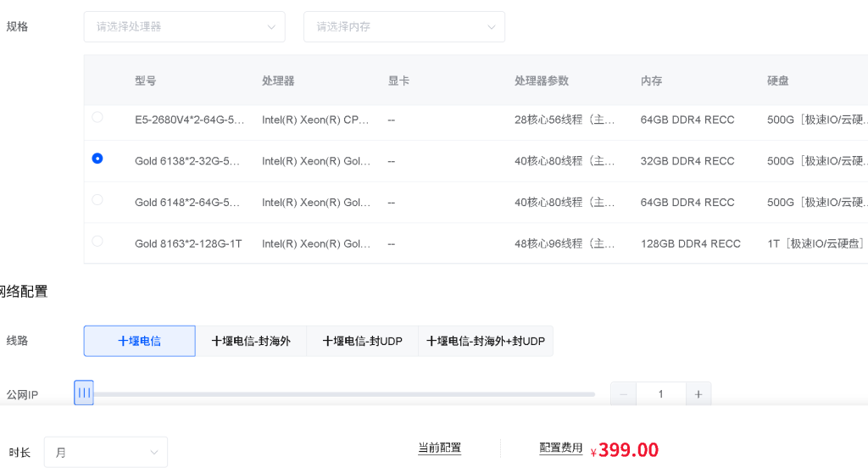Click the 配置费用 link
This screenshot has width=868, height=468.
pos(561,448)
